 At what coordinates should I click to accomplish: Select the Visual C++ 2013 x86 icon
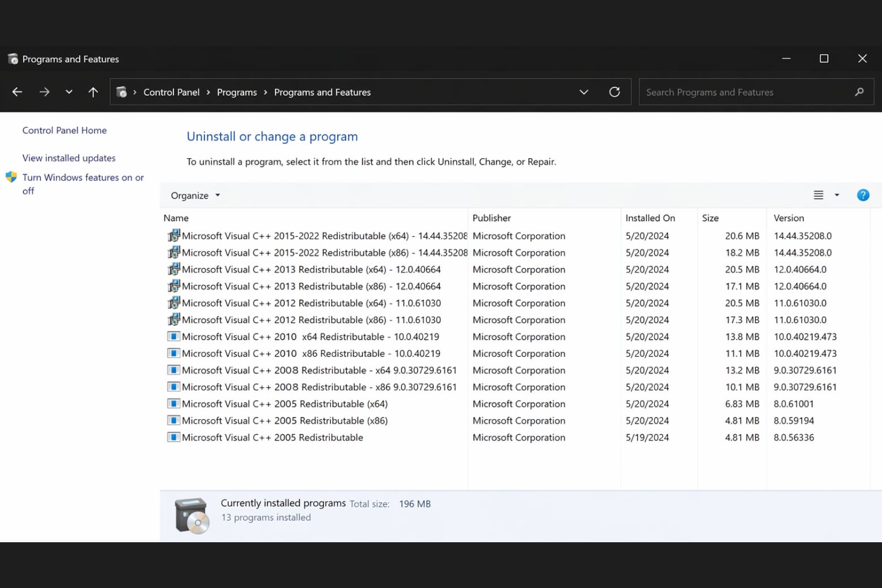[x=174, y=286]
